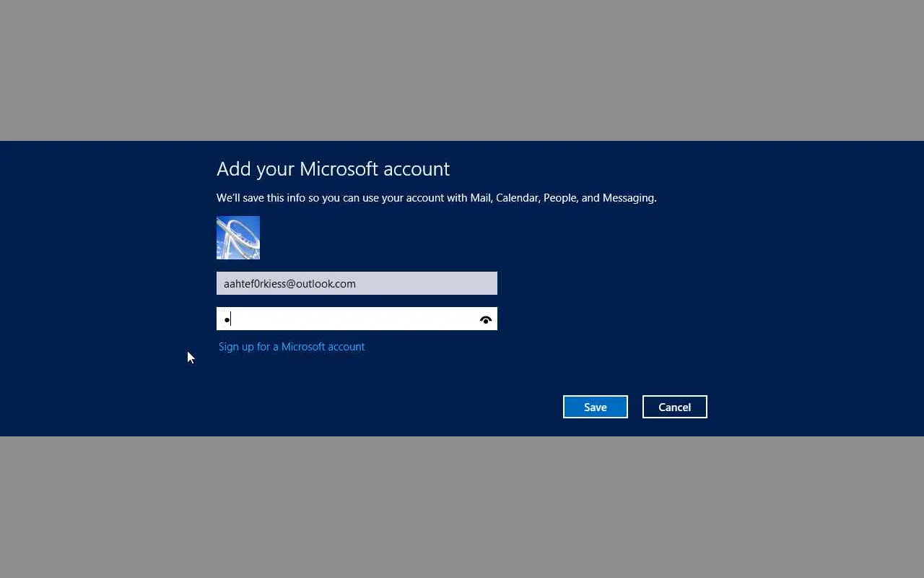Image resolution: width=924 pixels, height=578 pixels.
Task: Cancel adding the Microsoft account
Action: coord(674,407)
